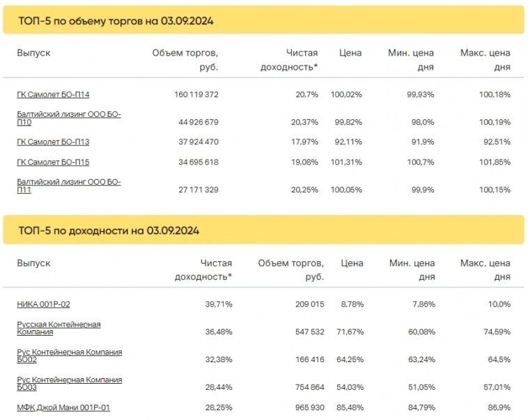The height and width of the screenshot is (420, 528).
Task: Open the НИКА 001Р-02 bond link
Action: [x=43, y=304]
